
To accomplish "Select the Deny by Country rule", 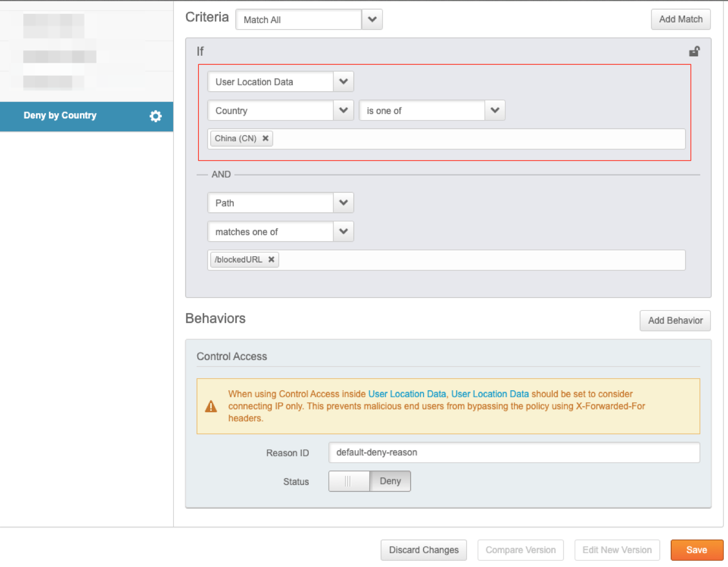I will pyautogui.click(x=60, y=116).
